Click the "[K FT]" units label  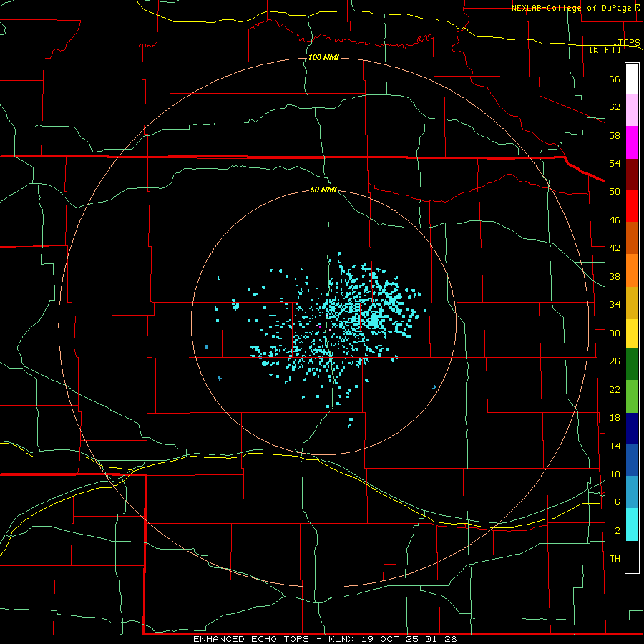click(605, 50)
